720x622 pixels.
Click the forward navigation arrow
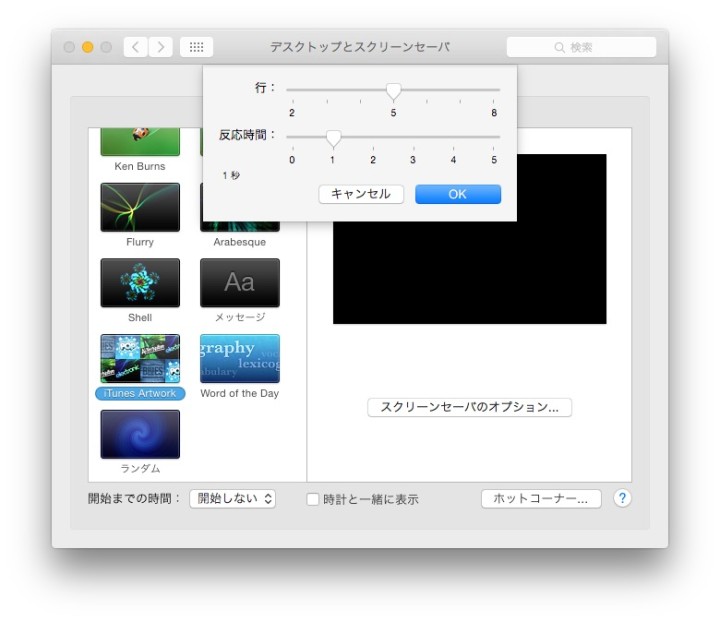click(161, 47)
